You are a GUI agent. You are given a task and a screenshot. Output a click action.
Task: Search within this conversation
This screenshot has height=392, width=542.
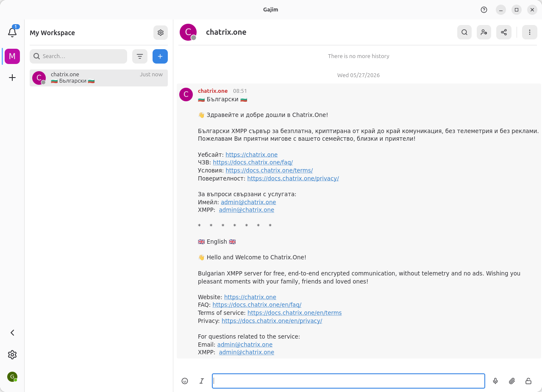464,32
